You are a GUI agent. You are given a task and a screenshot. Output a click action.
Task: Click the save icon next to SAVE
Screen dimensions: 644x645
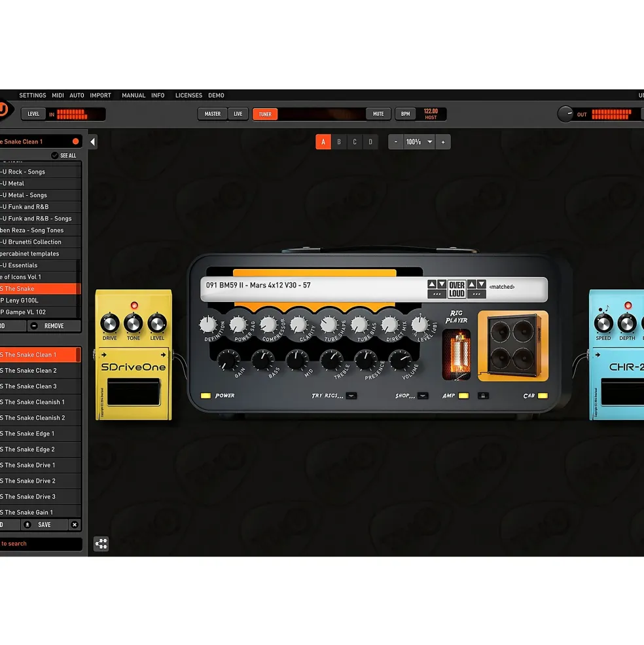point(27,525)
